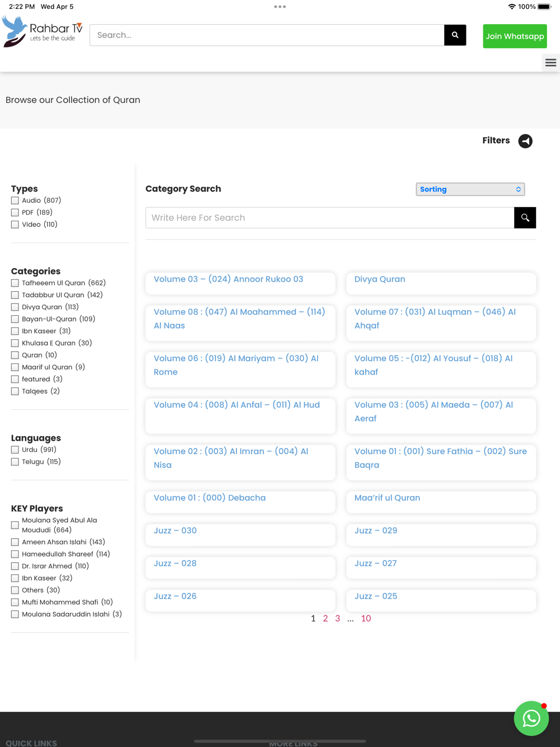Open Juzz – 026
The height and width of the screenshot is (747, 560).
click(240, 600)
